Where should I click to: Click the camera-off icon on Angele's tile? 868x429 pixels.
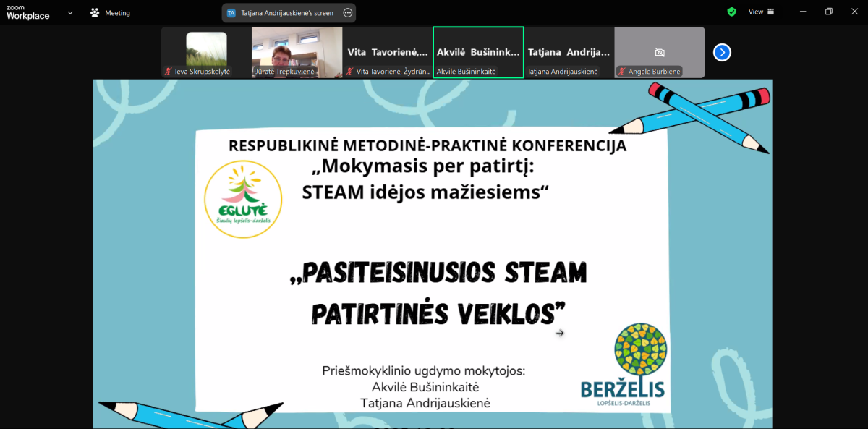click(x=660, y=52)
